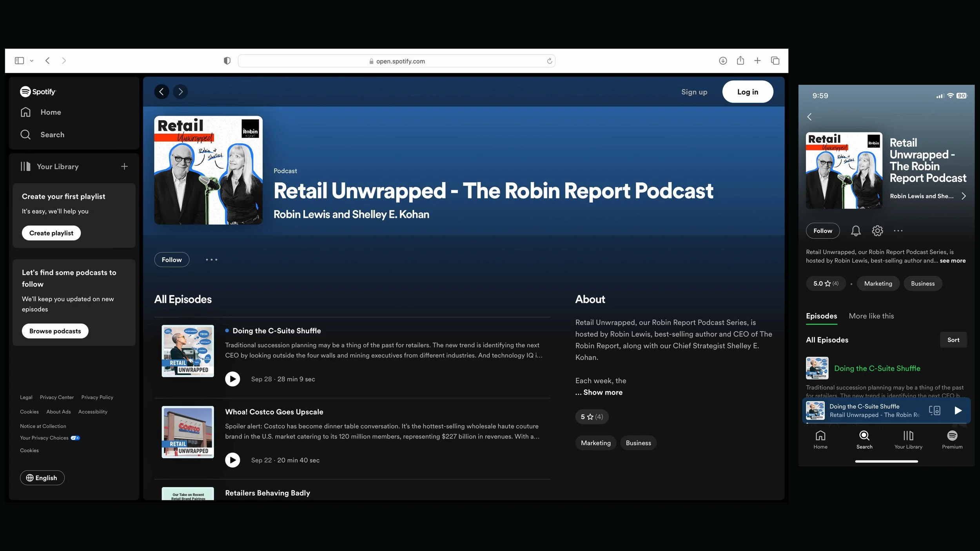980x551 pixels.
Task: Toggle Safari sidebar icon
Action: tap(19, 61)
